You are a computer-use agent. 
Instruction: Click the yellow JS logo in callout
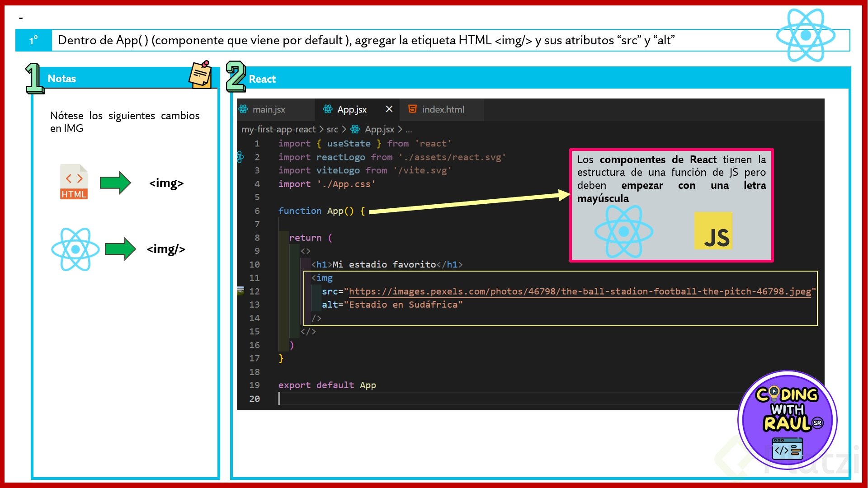click(713, 231)
